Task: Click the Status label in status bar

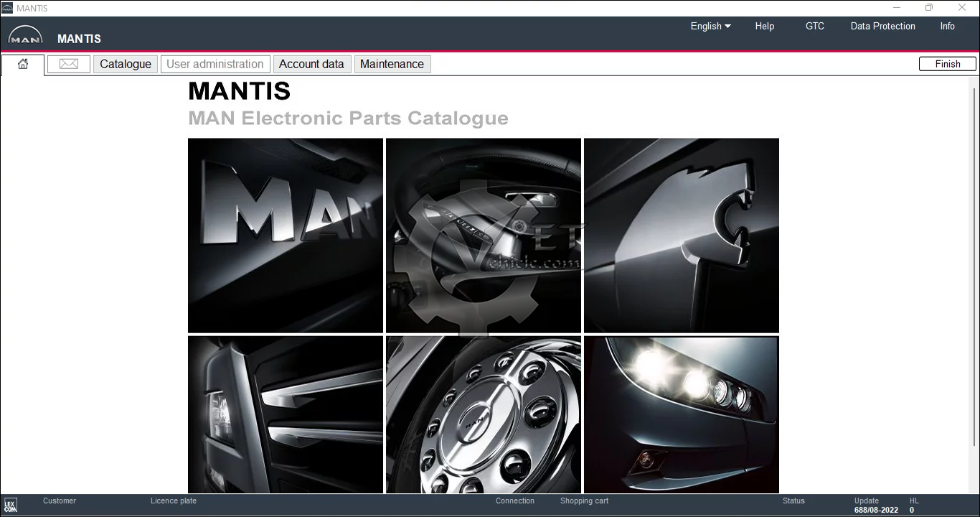Action: 793,501
